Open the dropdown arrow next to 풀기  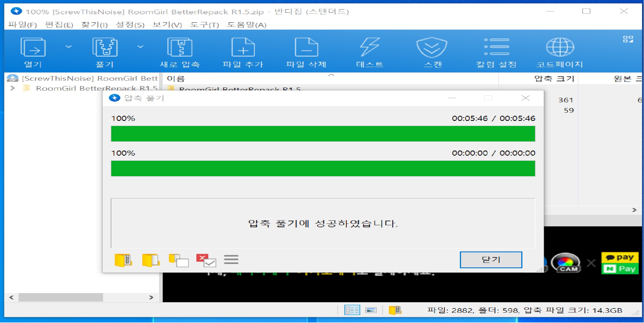[x=140, y=47]
